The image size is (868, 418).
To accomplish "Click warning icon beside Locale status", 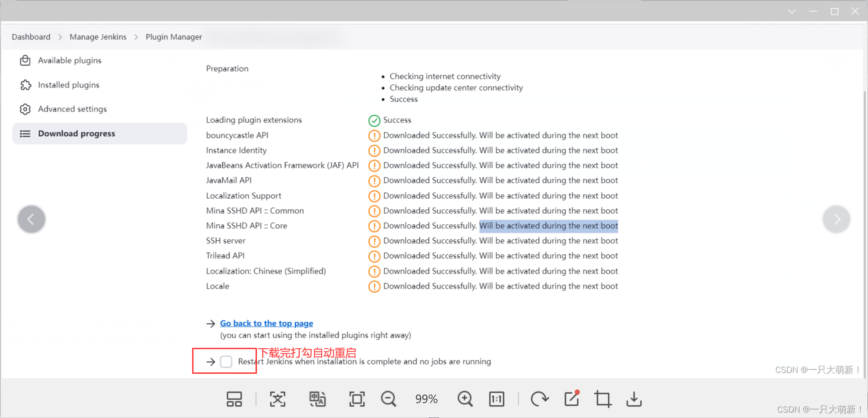I will (374, 286).
